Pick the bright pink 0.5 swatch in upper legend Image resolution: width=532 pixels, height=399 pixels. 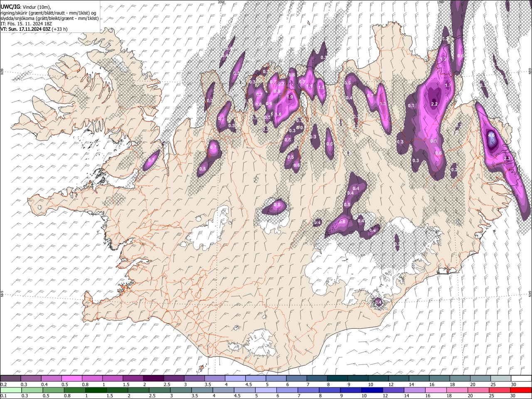click(x=72, y=378)
